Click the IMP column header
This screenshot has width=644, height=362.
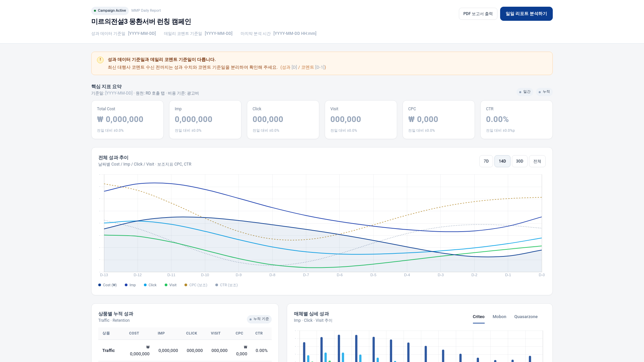[x=161, y=334]
